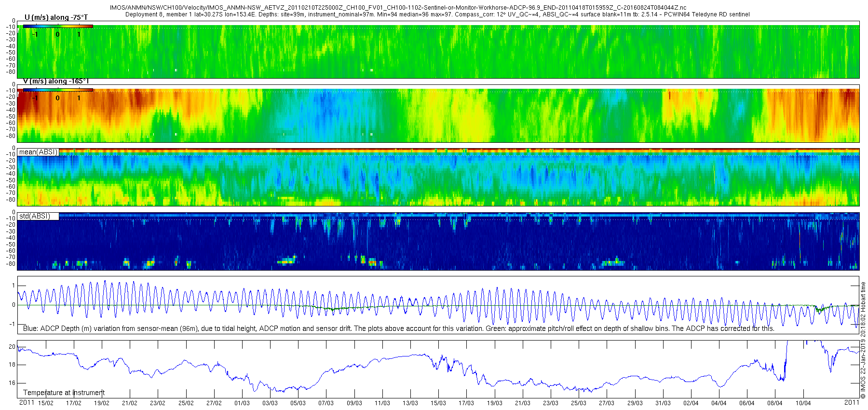Screen dimensions: 868x410
Task: Select the mean(ABSI) panel label
Action: click(39, 152)
